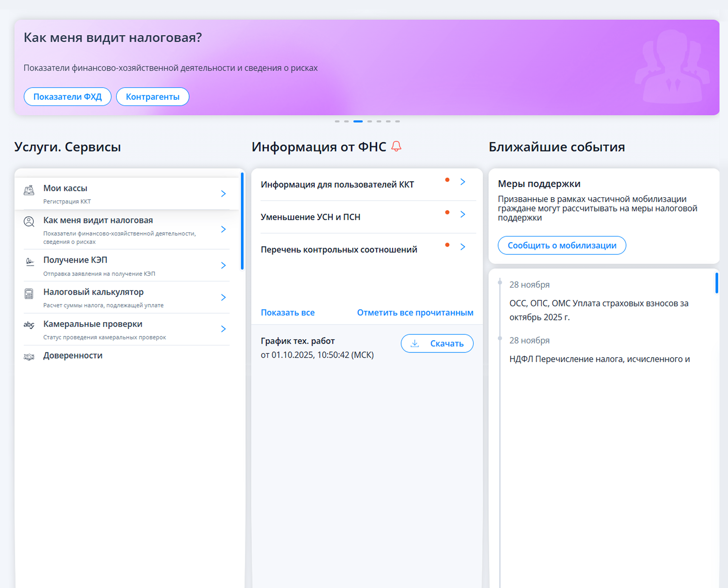Click the НДФЛ Перечисление налога event
The width and height of the screenshot is (728, 588).
tap(599, 359)
